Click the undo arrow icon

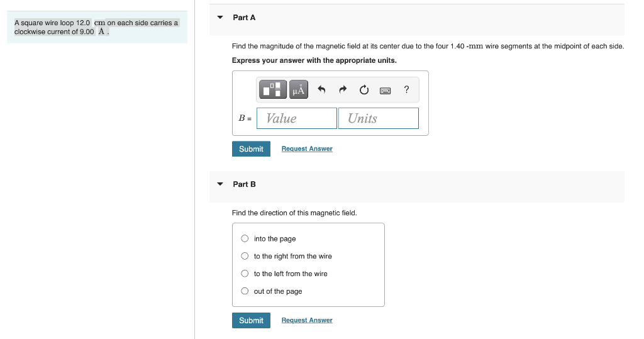coord(321,89)
